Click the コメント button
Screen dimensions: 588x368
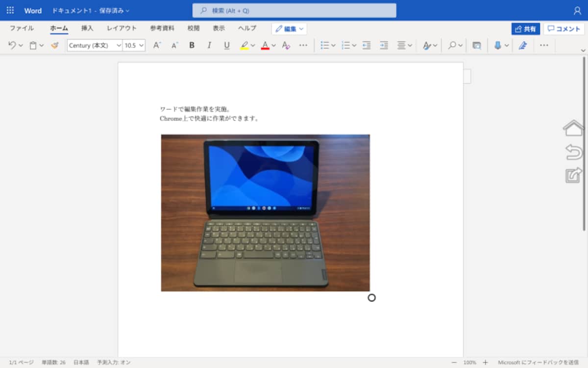pyautogui.click(x=564, y=29)
